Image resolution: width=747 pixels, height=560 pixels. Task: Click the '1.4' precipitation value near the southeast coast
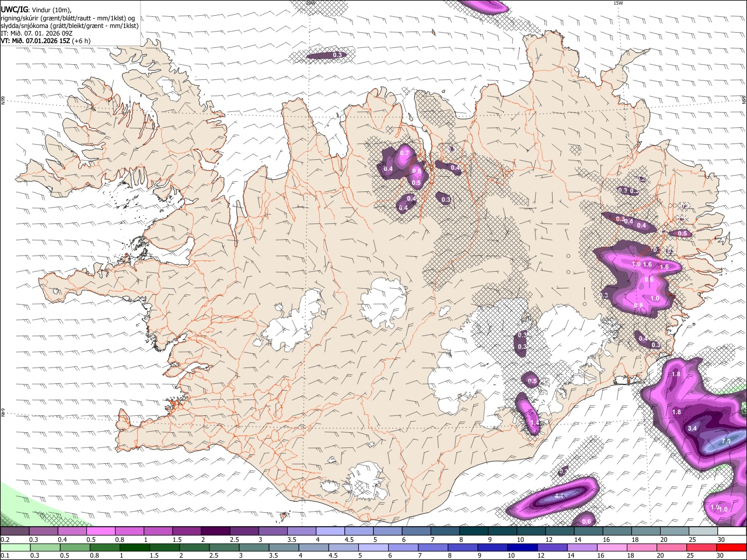click(x=535, y=422)
